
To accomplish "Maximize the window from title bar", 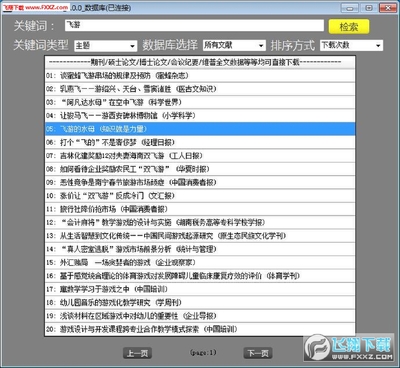I will click(369, 8).
